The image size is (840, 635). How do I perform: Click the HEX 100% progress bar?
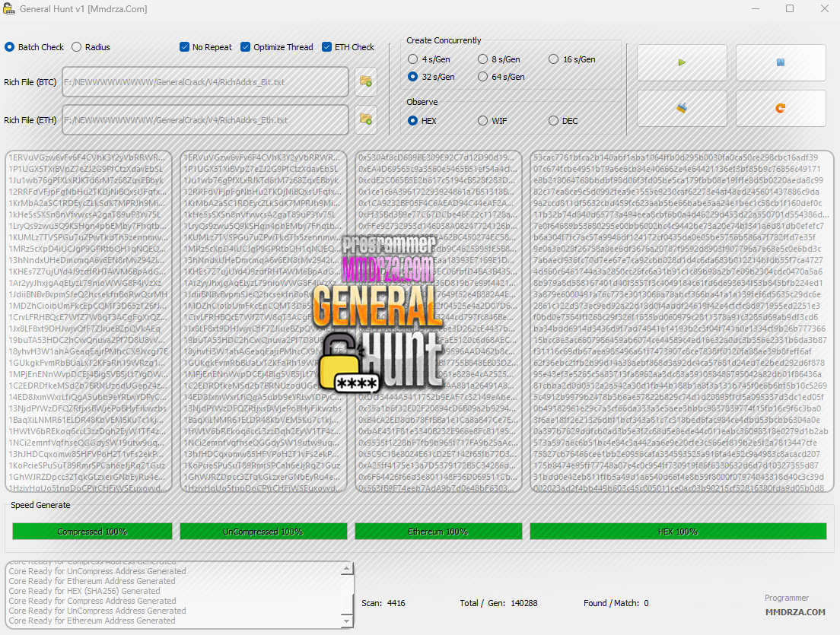pos(678,532)
